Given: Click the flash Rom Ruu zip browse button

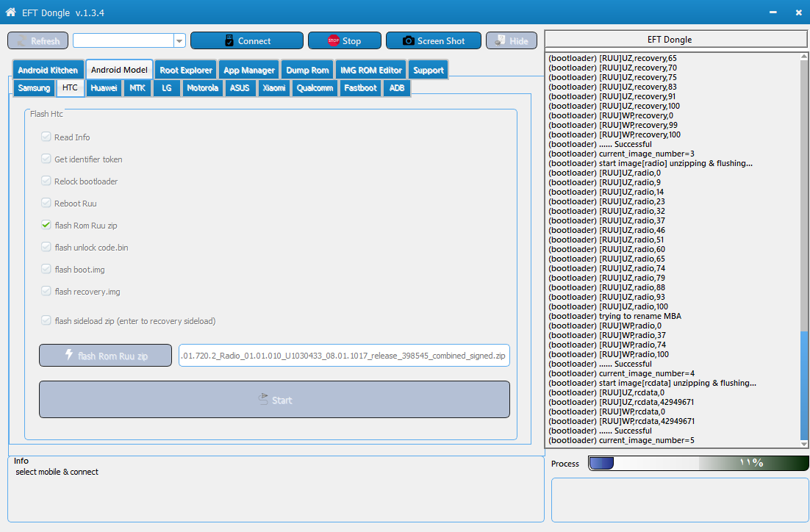Looking at the screenshot, I should point(105,356).
